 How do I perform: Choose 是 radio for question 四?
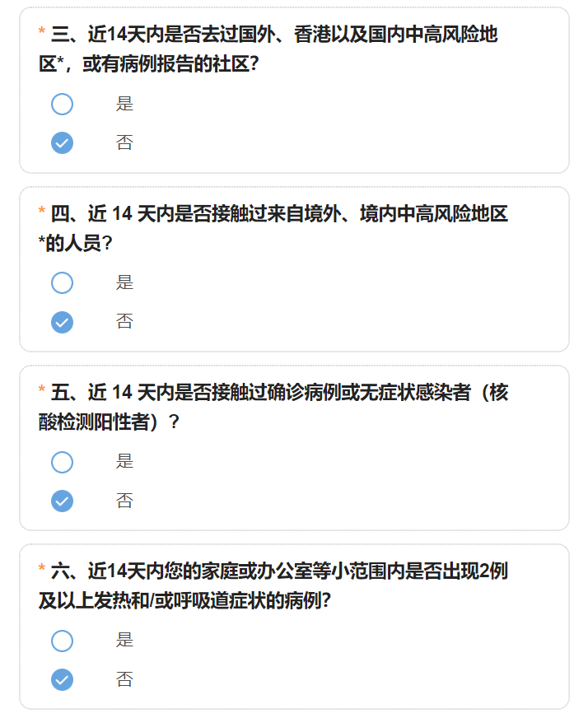[x=63, y=283]
